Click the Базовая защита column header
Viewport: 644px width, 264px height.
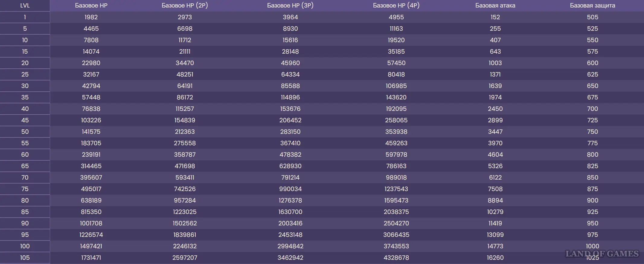592,5
